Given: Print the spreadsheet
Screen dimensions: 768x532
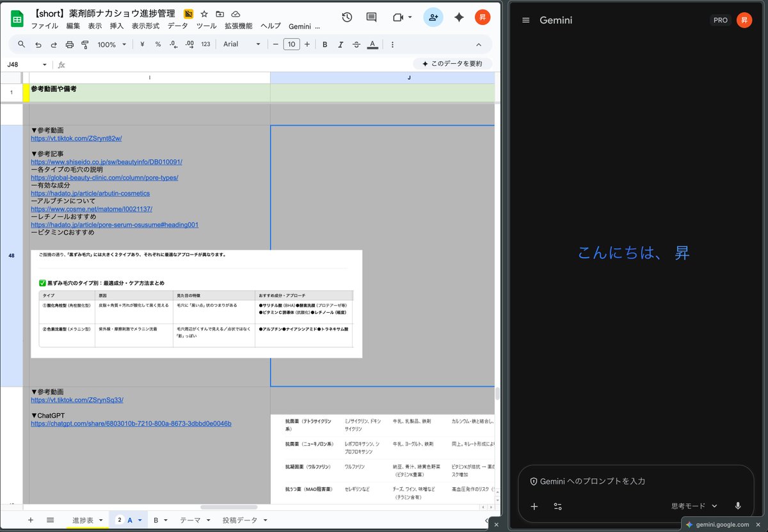Looking at the screenshot, I should 70,44.
